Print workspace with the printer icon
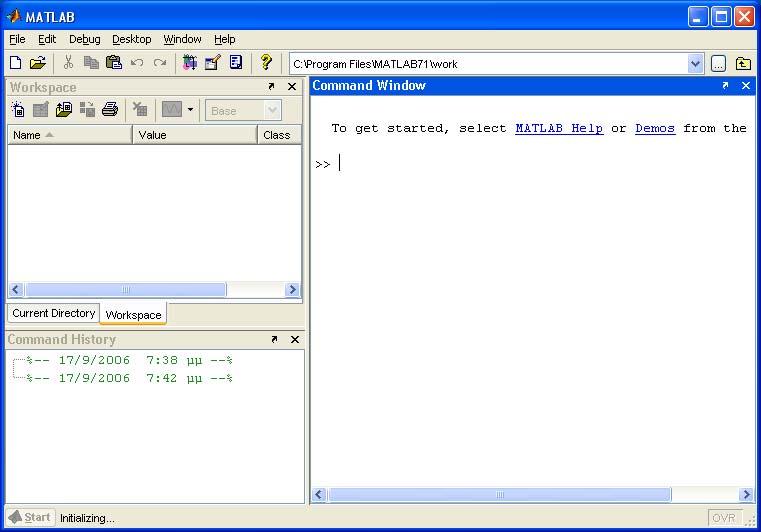 tap(110, 109)
